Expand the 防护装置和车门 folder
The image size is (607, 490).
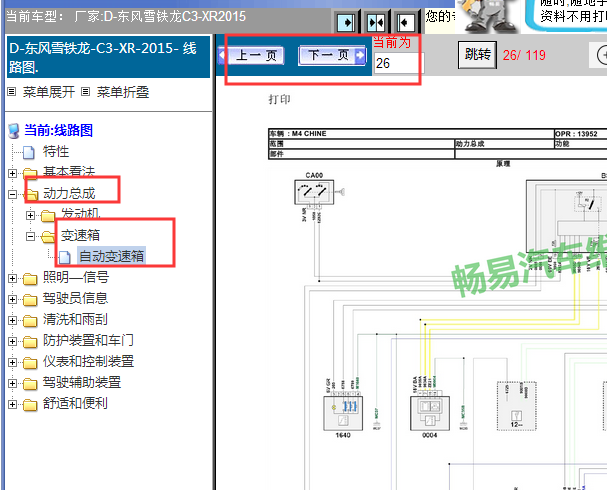pos(12,341)
